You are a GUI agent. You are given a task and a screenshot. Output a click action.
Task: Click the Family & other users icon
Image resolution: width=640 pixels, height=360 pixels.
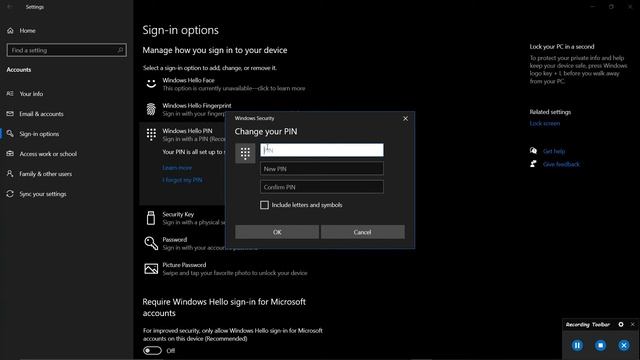click(x=10, y=173)
